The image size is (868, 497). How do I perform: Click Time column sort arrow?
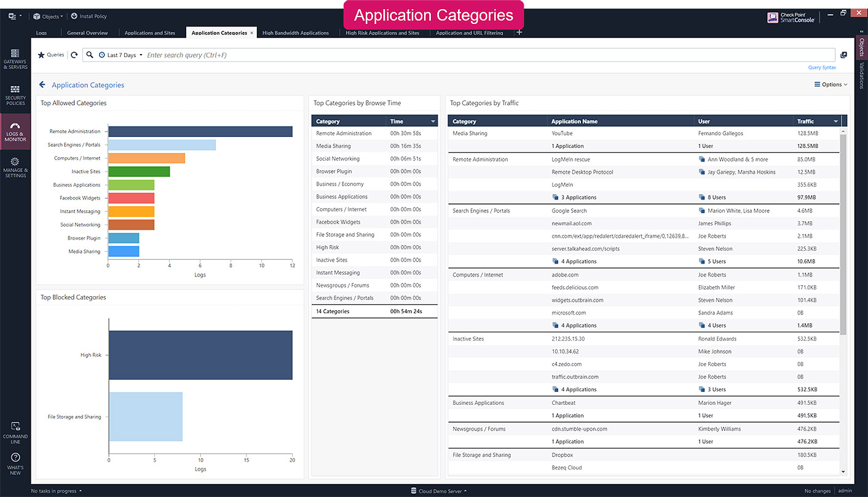pyautogui.click(x=433, y=122)
